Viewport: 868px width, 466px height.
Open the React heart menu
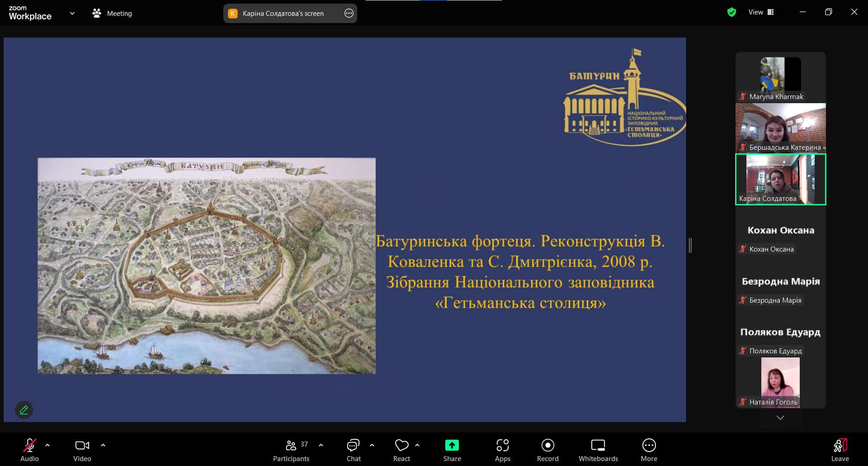[401, 450]
